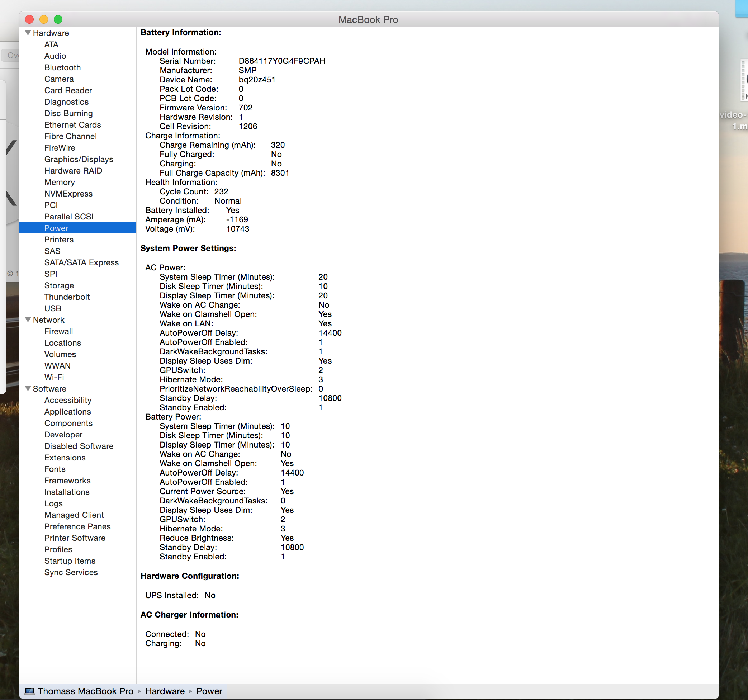748x700 pixels.
Task: Select WWAN in the sidebar
Action: [57, 366]
